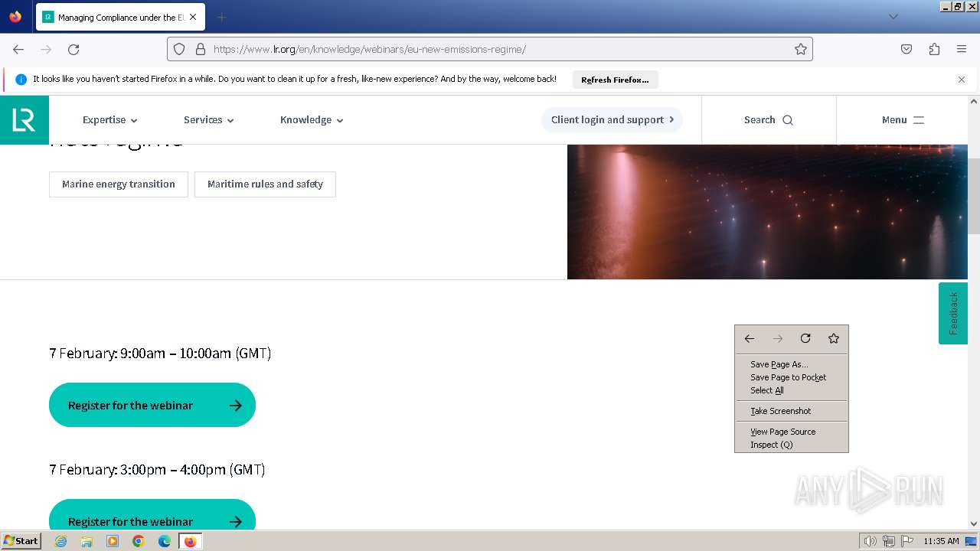Close the Managing Compliance tab
The image size is (980, 551).
pyautogui.click(x=193, y=17)
